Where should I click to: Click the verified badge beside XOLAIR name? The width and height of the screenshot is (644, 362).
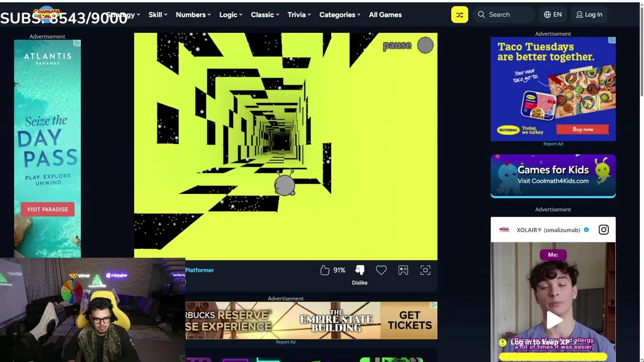[586, 230]
